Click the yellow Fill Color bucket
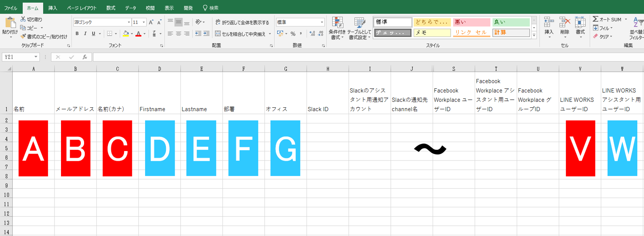Screen dimensions: 644x236 pyautogui.click(x=126, y=34)
